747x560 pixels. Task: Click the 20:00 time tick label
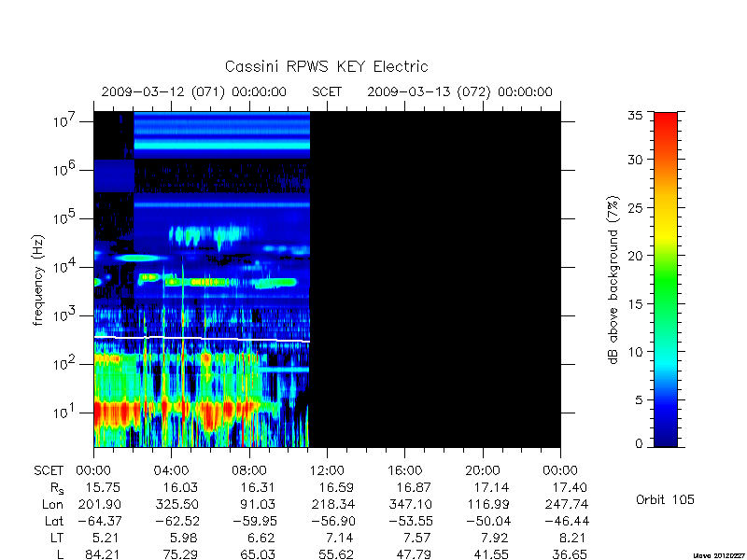click(x=483, y=471)
